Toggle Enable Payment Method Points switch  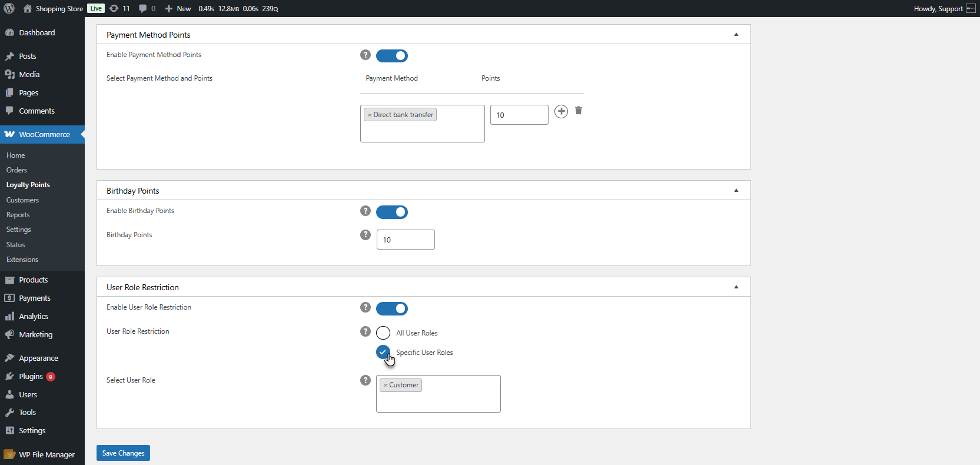[x=392, y=56]
